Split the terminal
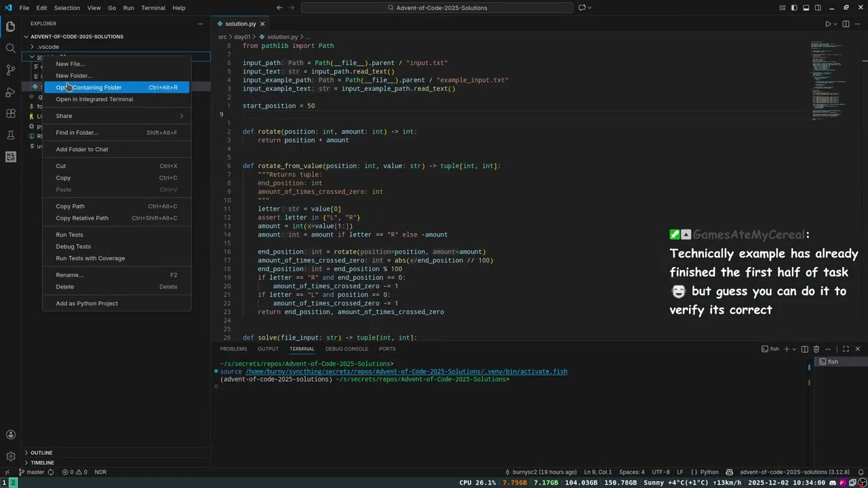868x488 pixels. (804, 349)
